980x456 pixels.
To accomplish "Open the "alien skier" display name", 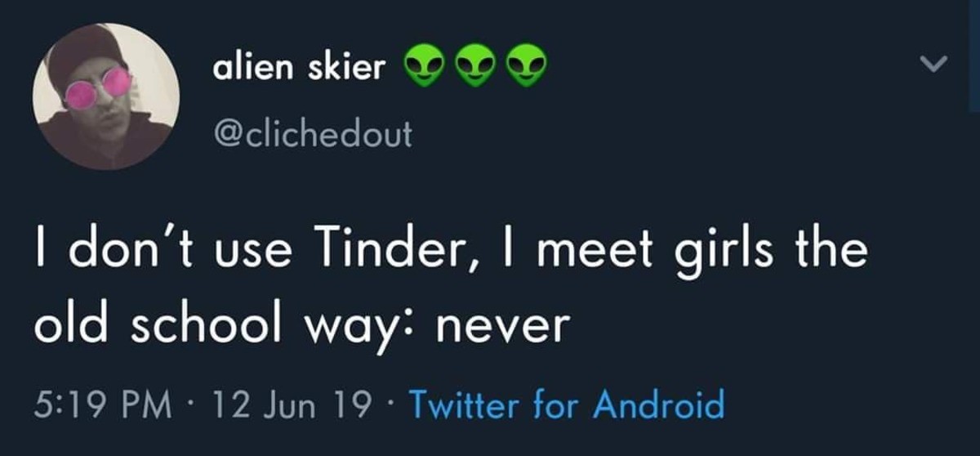I will click(298, 69).
